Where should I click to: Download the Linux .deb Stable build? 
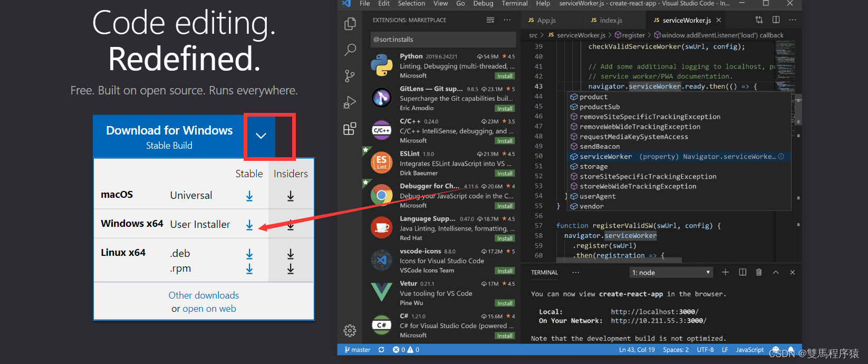(249, 254)
